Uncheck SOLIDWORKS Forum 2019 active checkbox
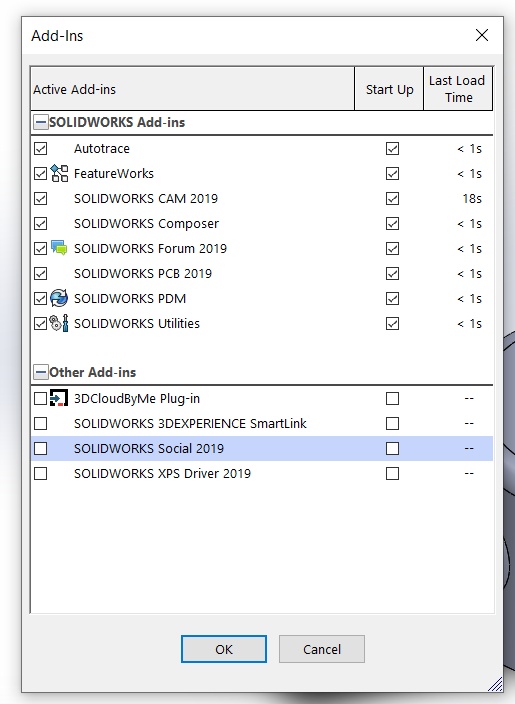The image size is (515, 704). tap(40, 248)
